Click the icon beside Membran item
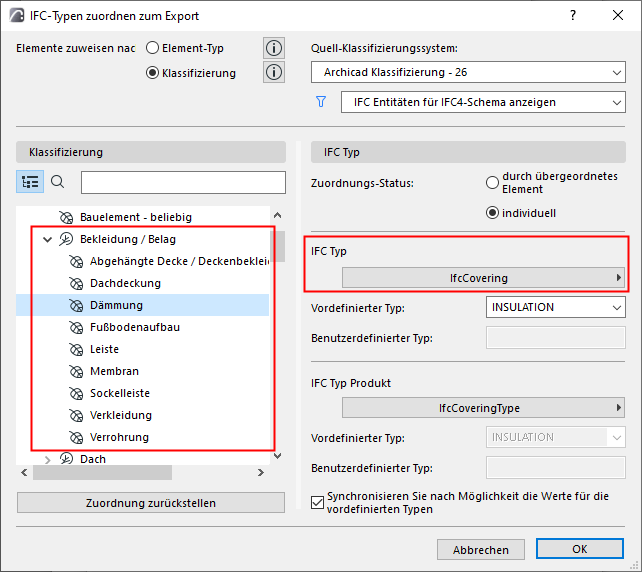Screen dimensions: 642x572 [x=76, y=371]
